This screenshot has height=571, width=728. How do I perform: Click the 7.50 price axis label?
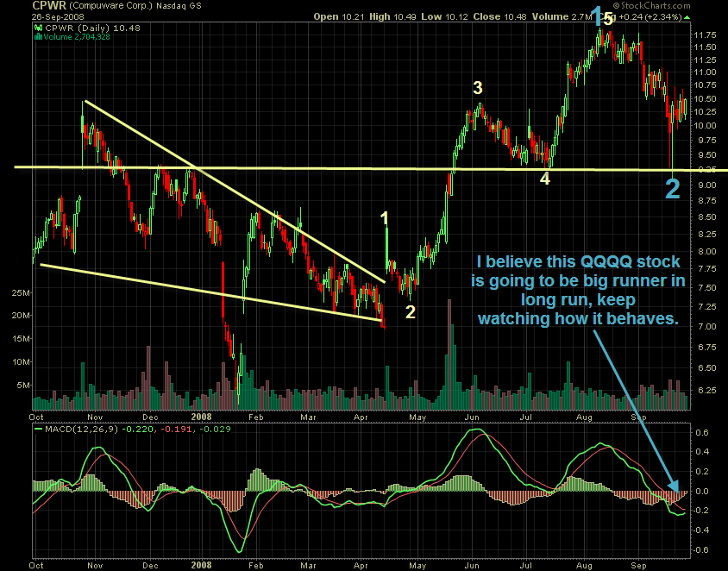coord(706,288)
